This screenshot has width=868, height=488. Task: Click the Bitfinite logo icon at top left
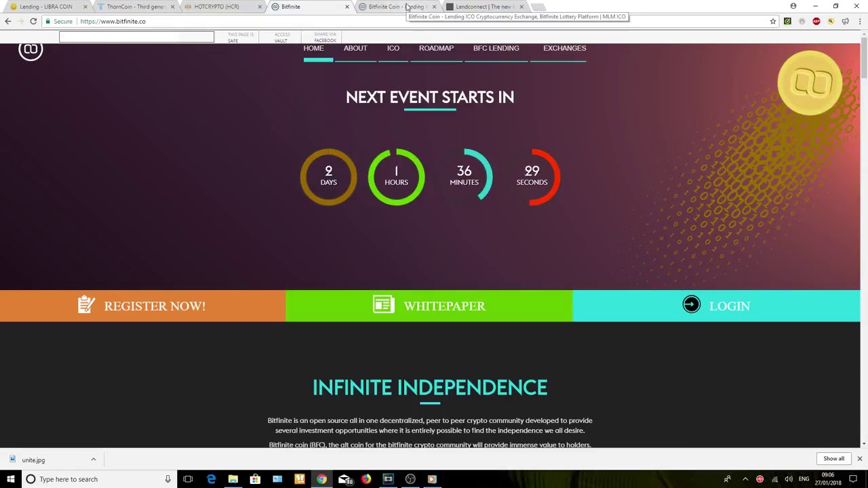[31, 50]
